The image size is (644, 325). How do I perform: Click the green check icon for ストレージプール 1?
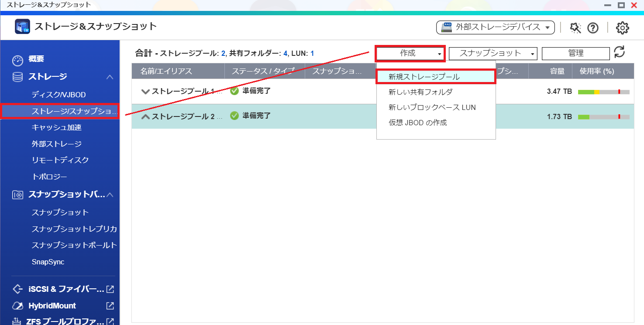[234, 91]
